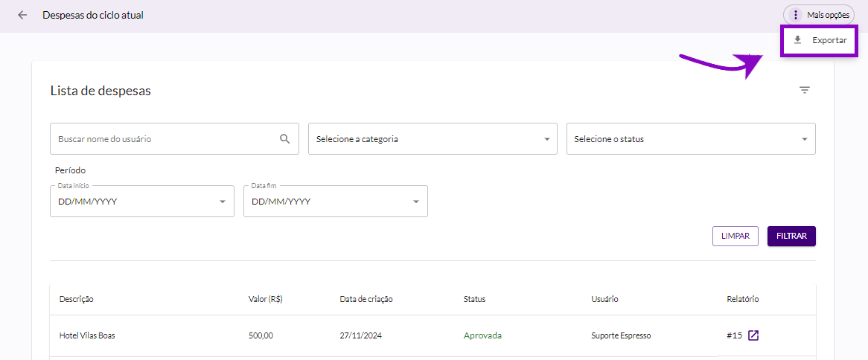Click the Período label
Screen dimensions: 868x360
pyautogui.click(x=70, y=170)
